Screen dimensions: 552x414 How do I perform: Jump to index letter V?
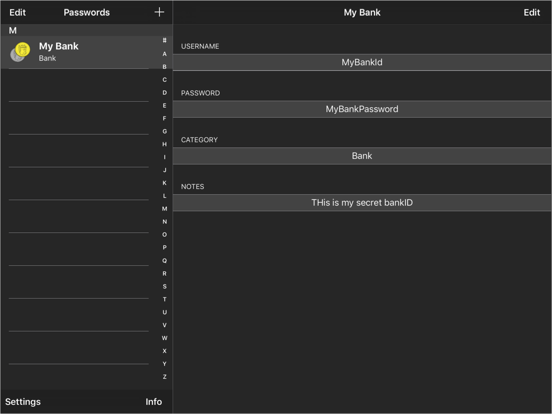pyautogui.click(x=164, y=325)
